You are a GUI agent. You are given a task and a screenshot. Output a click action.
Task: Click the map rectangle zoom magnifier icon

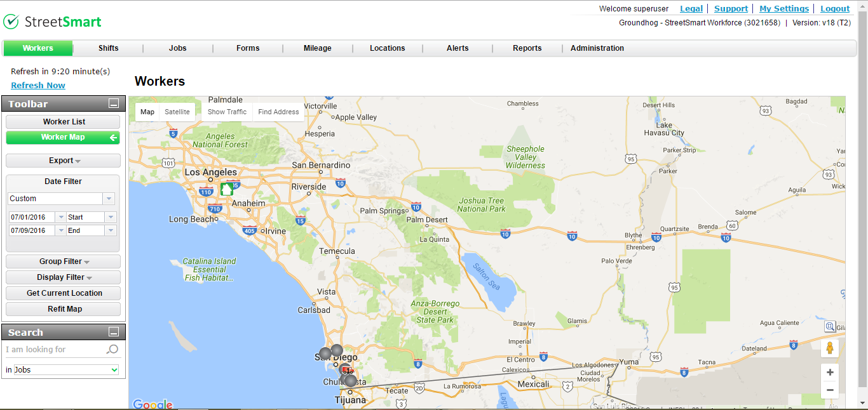(x=830, y=327)
